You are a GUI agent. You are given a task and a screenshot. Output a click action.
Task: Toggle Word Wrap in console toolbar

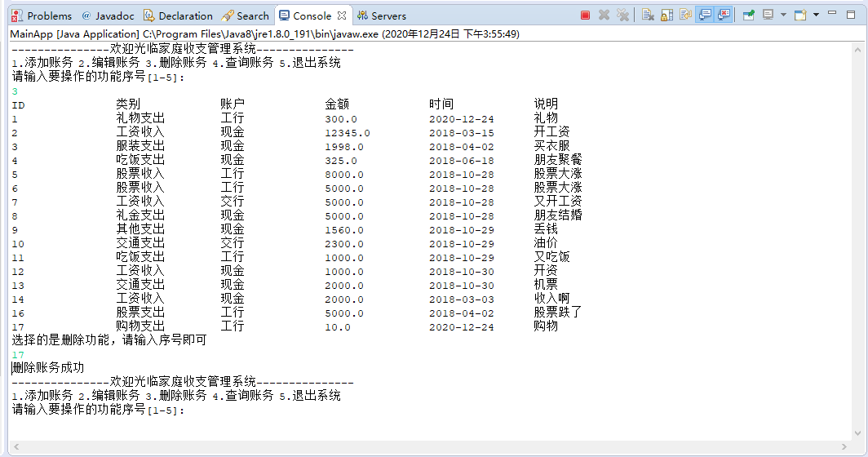[685, 16]
